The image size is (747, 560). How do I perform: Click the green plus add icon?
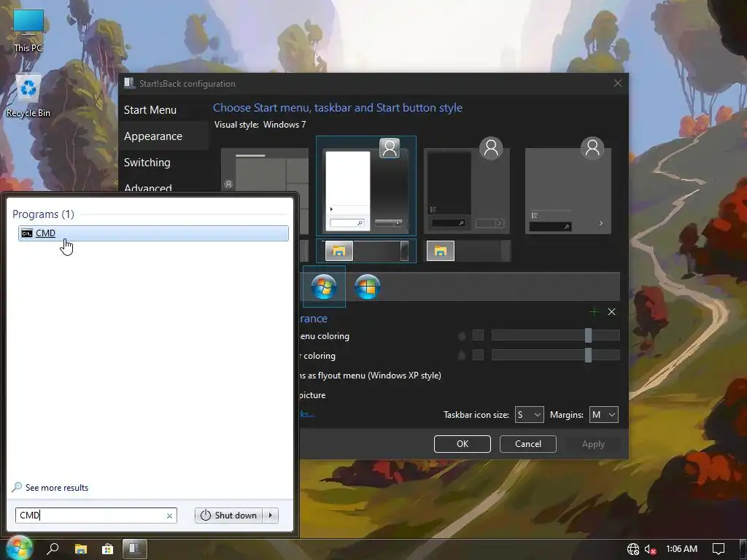[594, 312]
